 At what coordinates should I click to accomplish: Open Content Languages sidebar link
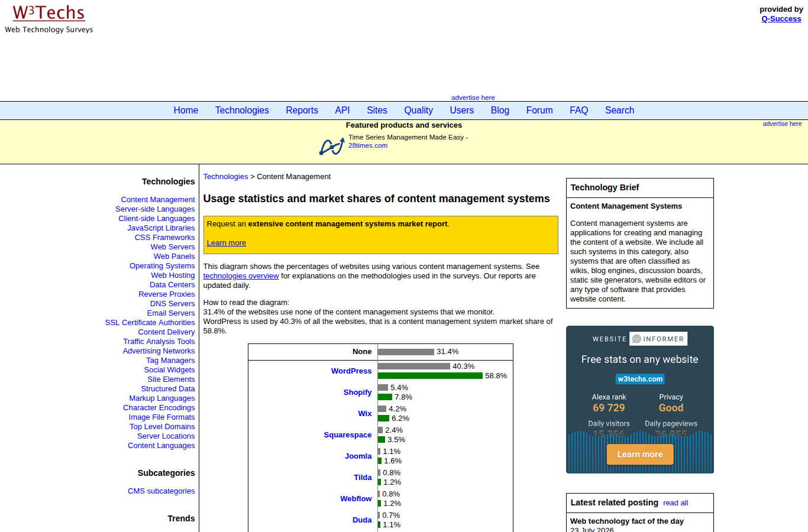tap(161, 446)
